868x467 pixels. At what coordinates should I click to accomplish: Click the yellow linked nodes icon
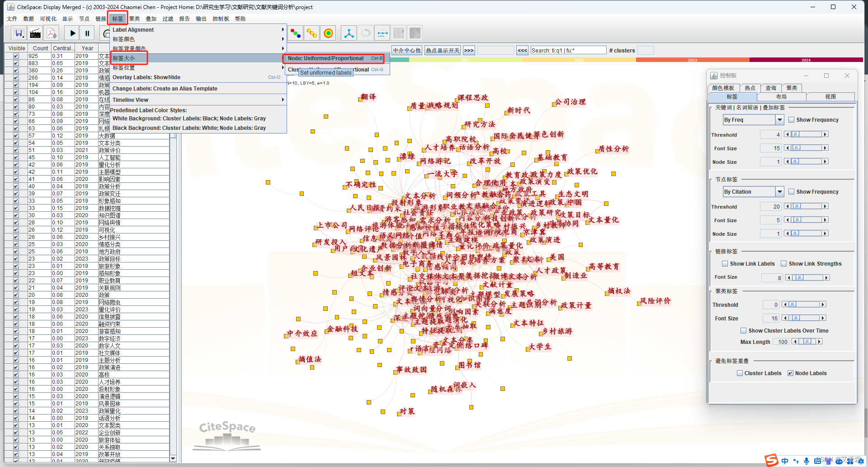(x=312, y=33)
